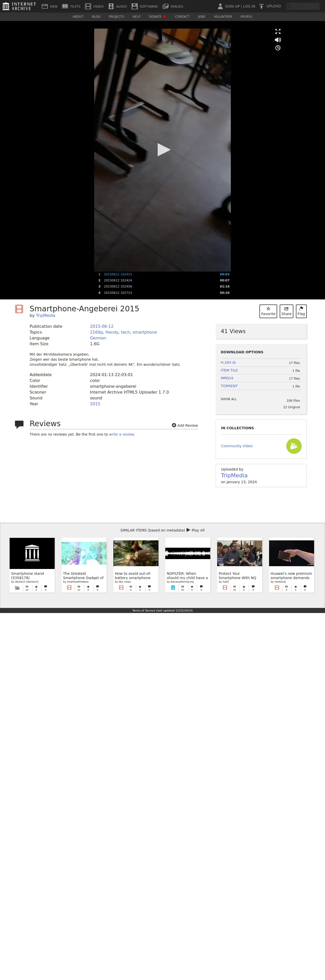Open the Web section icon
Viewport: 325px width, 980px height.
tap(45, 6)
